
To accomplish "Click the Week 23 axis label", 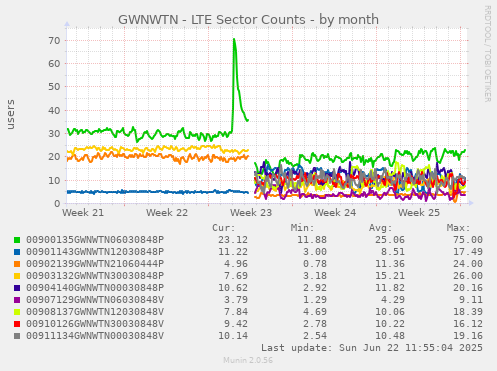I will pos(251,213).
